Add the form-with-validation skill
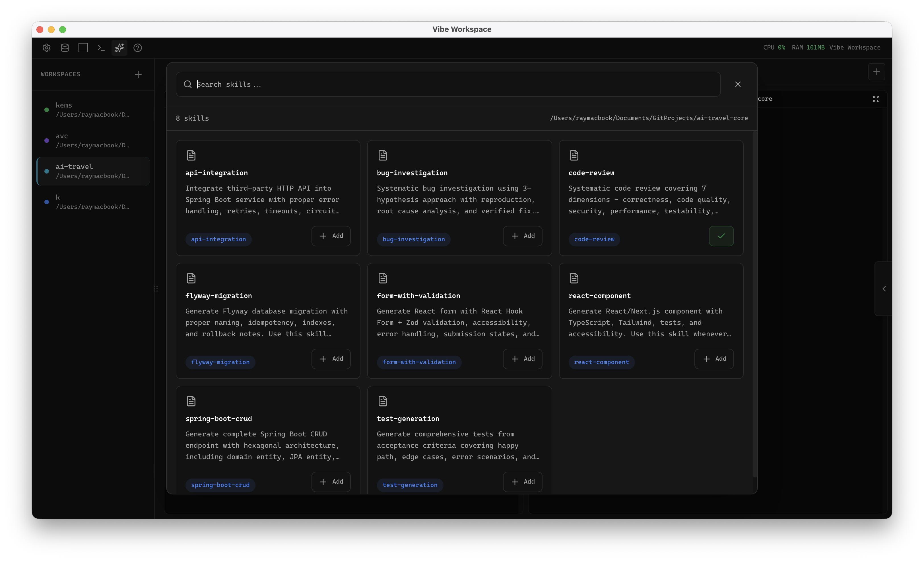 pyautogui.click(x=522, y=359)
